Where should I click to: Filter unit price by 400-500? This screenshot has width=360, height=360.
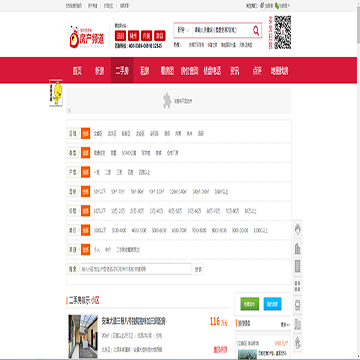[139, 231]
